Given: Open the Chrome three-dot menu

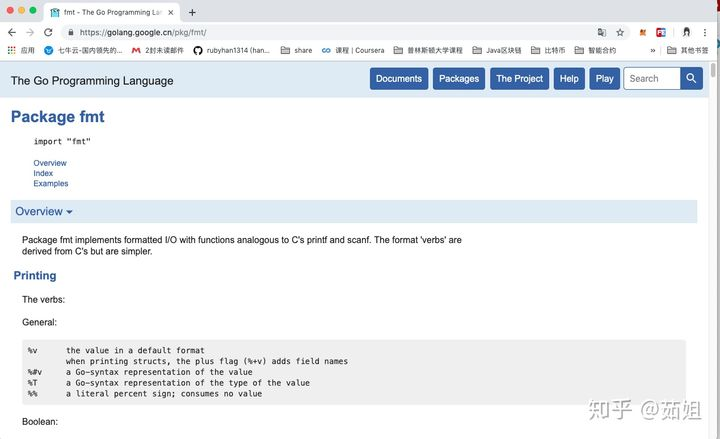Looking at the screenshot, I should pos(705,32).
